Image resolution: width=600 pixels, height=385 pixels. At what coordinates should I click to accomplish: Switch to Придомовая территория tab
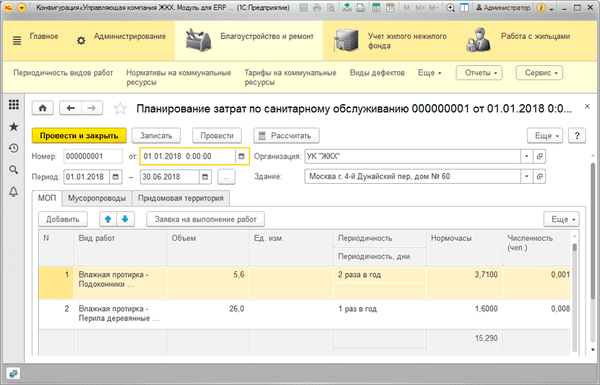click(181, 198)
